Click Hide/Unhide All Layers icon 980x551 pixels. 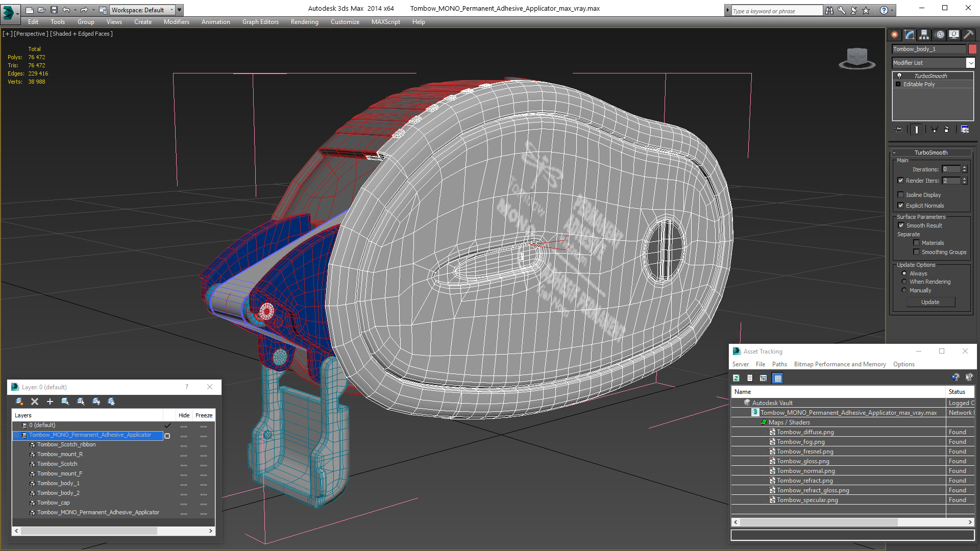tap(96, 402)
